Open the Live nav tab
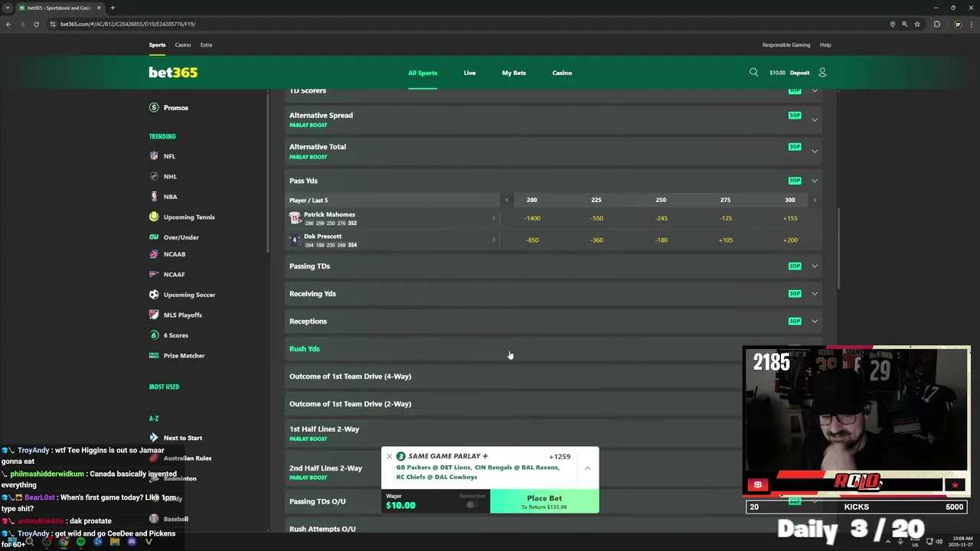980x551 pixels. click(x=469, y=73)
